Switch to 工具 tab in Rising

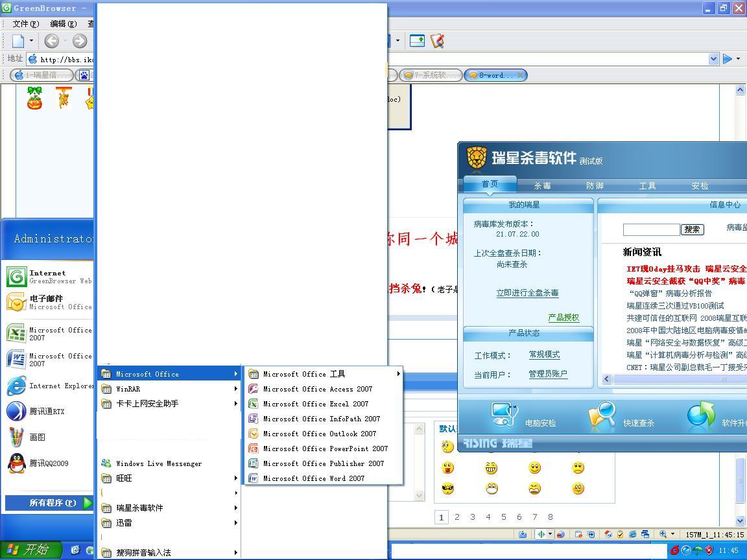(x=647, y=186)
